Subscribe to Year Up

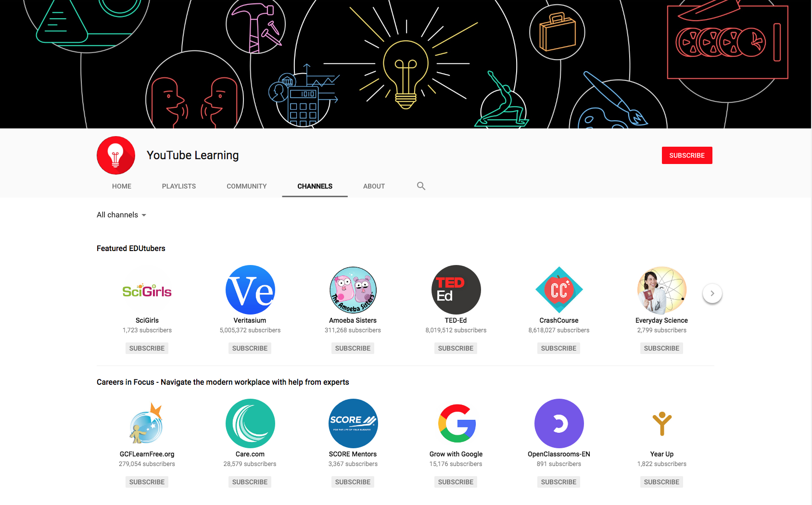click(x=662, y=482)
